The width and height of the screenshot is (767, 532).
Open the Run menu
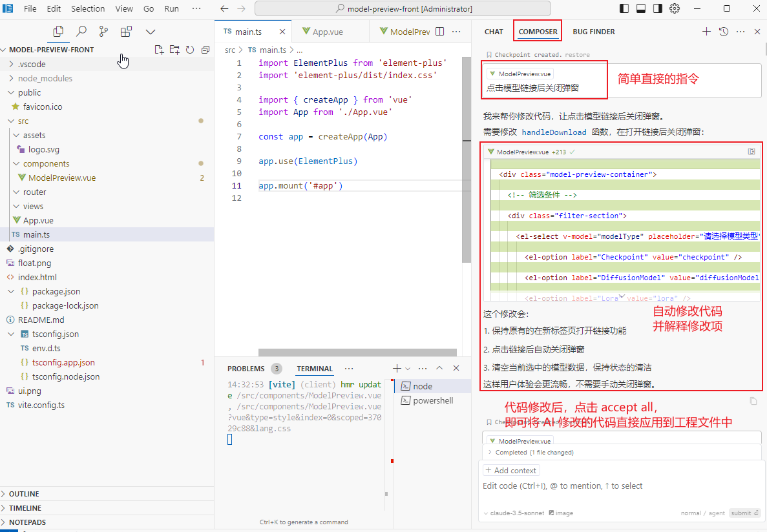click(171, 8)
